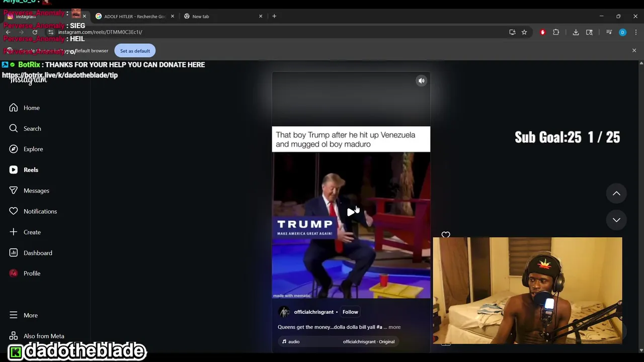Image resolution: width=644 pixels, height=362 pixels.
Task: Open Messages inbox
Action: (x=29, y=191)
